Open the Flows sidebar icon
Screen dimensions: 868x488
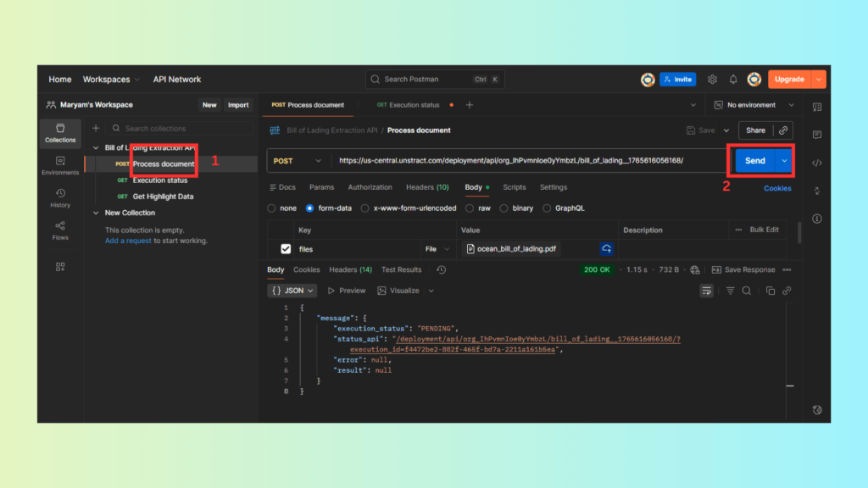pyautogui.click(x=60, y=230)
